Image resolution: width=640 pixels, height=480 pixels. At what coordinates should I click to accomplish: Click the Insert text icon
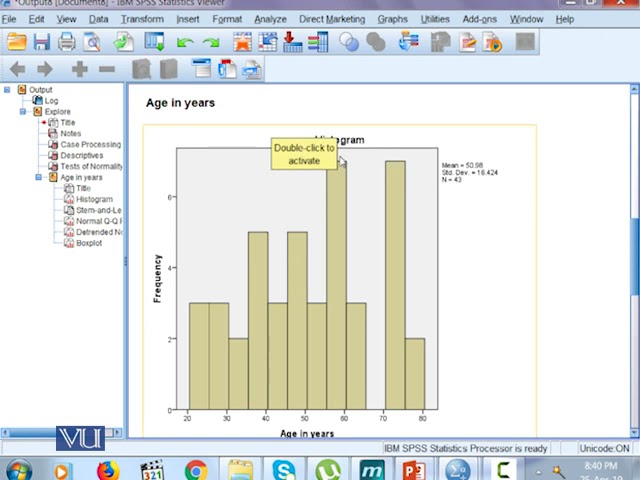[x=252, y=69]
